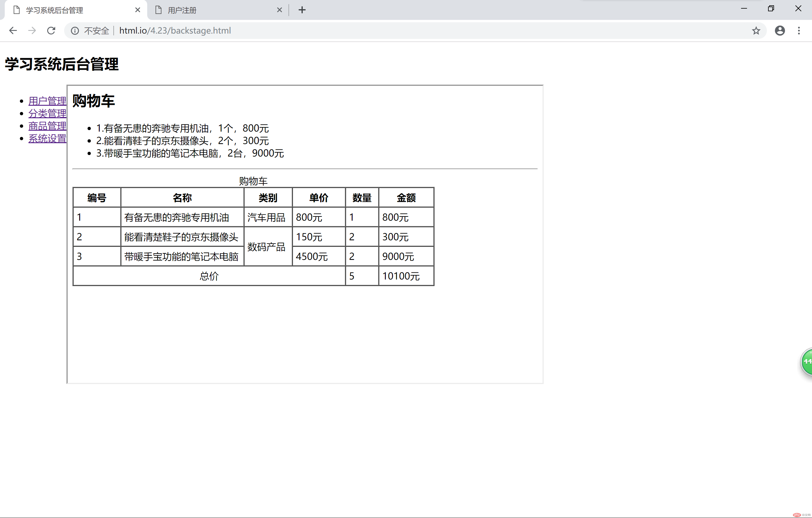Viewport: 812px width, 518px height.
Task: Open the 分类管理 link
Action: tap(47, 113)
